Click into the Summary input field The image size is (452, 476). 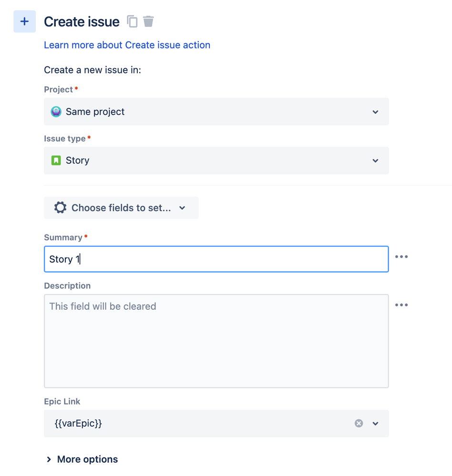point(216,259)
